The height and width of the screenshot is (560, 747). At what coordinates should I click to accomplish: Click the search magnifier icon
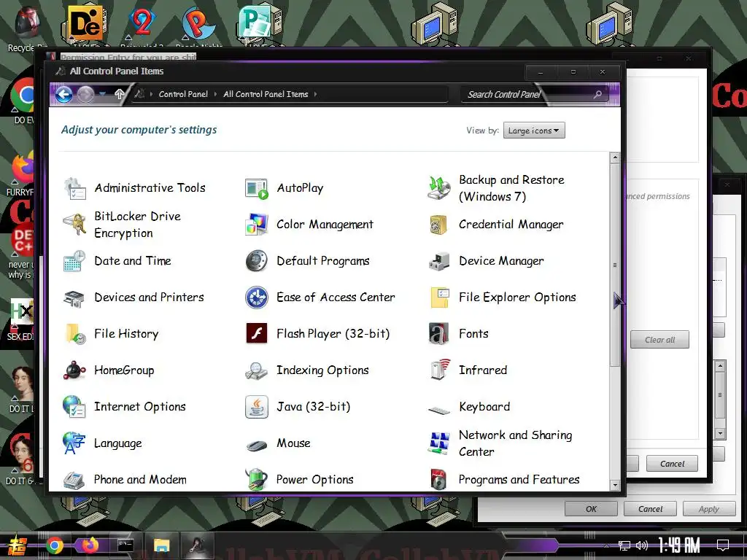pyautogui.click(x=597, y=94)
